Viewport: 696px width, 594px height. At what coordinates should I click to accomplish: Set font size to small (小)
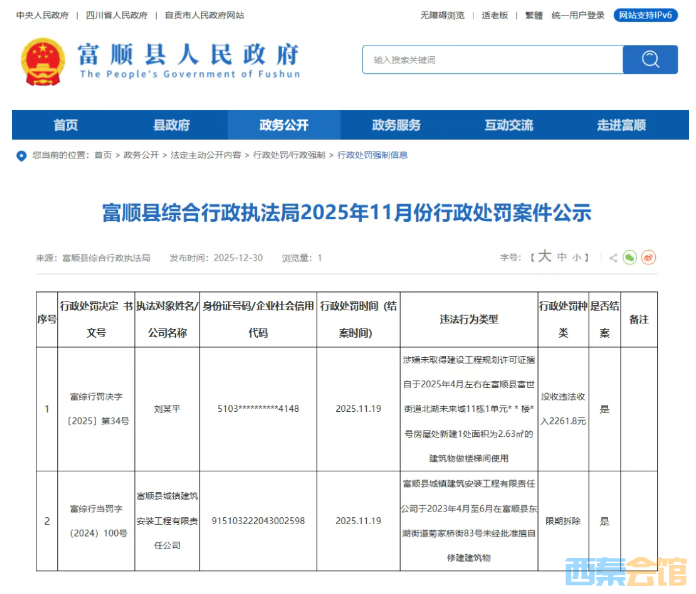pyautogui.click(x=577, y=258)
